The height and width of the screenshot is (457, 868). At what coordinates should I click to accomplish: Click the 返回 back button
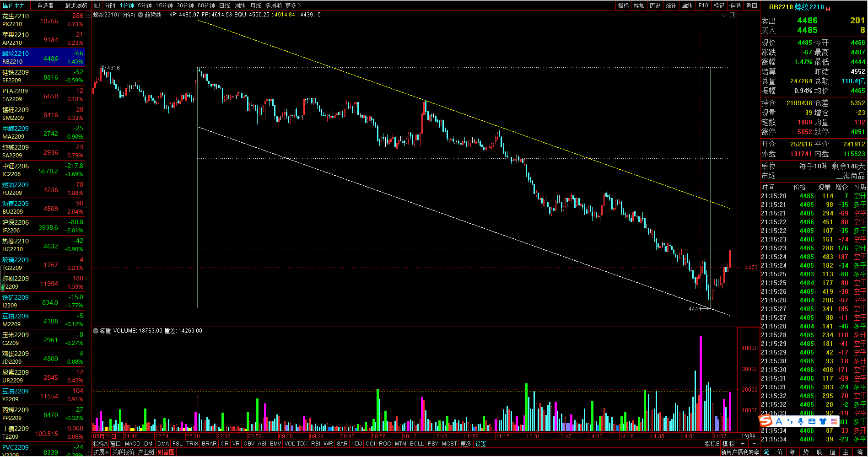[x=751, y=5]
